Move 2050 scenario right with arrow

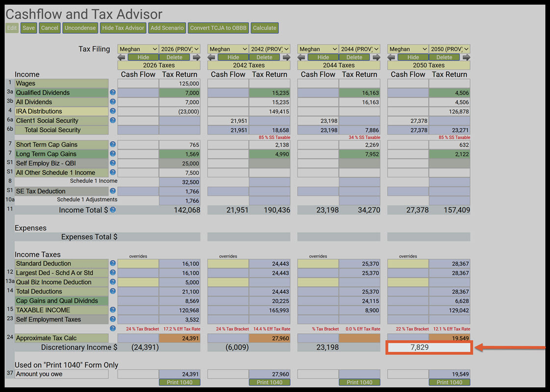point(467,57)
